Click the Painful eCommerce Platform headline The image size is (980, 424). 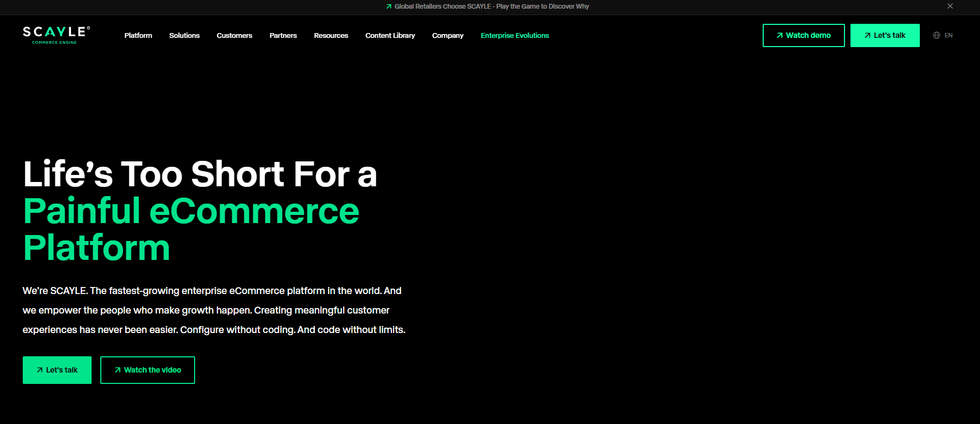pyautogui.click(x=191, y=229)
